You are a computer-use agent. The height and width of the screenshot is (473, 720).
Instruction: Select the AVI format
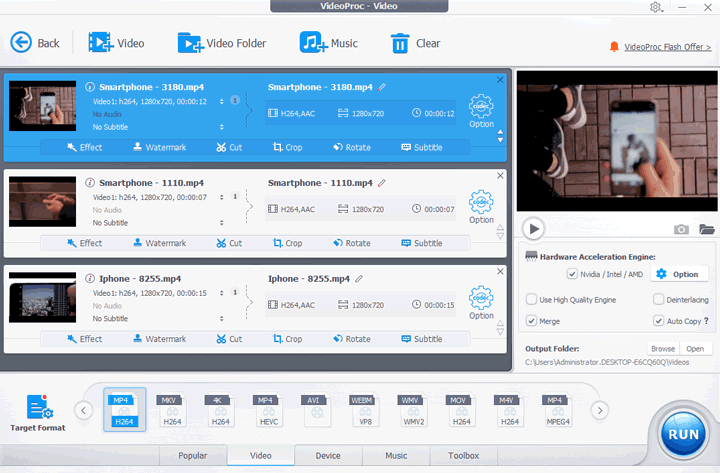pyautogui.click(x=317, y=410)
